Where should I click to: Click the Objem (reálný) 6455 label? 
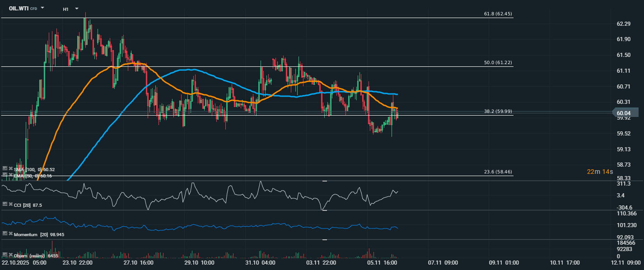coord(36,256)
